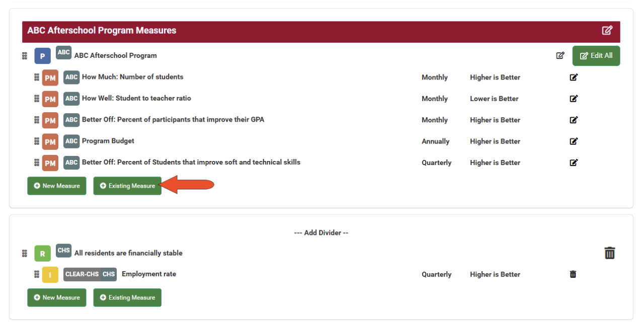Click Existing Measure below Employment rate

tap(127, 298)
